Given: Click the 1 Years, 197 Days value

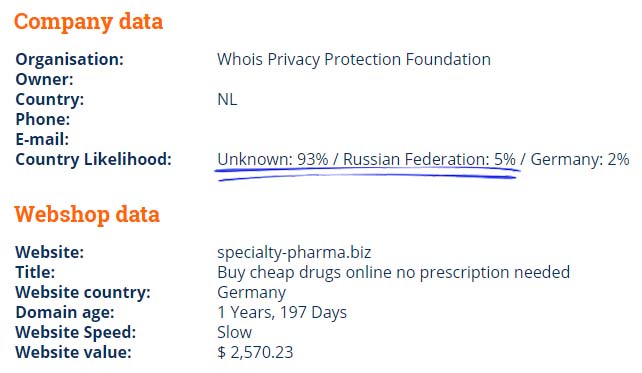Looking at the screenshot, I should click(282, 312).
